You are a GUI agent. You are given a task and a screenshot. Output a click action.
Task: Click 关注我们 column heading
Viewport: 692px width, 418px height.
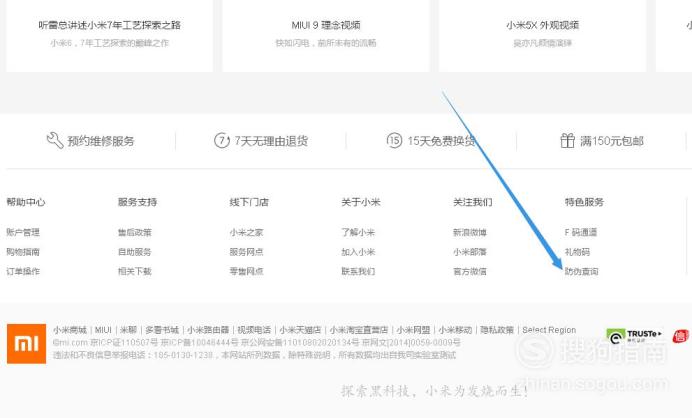pyautogui.click(x=472, y=202)
